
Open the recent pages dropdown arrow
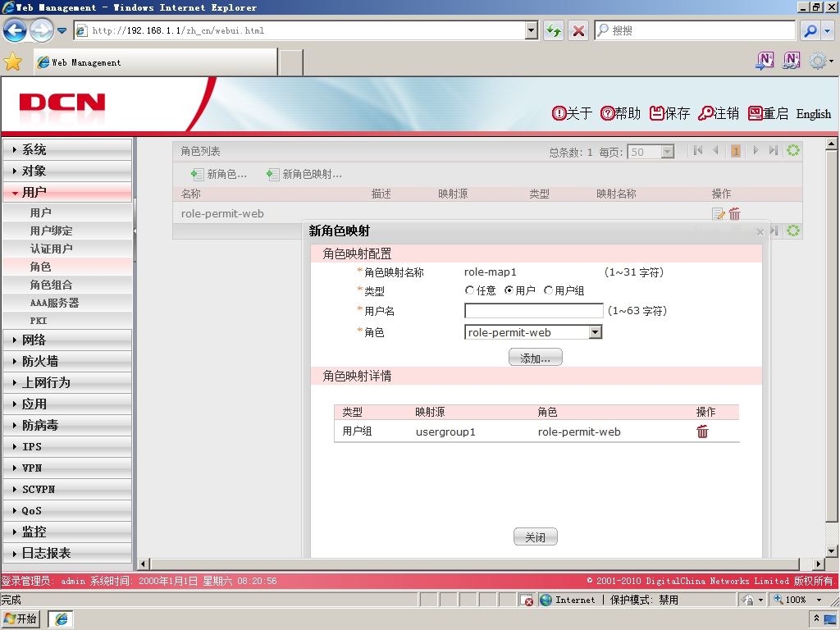tap(62, 30)
